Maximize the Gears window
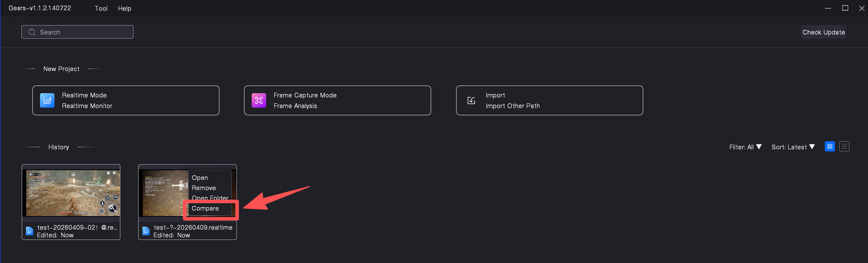Image resolution: width=868 pixels, height=263 pixels. pyautogui.click(x=845, y=8)
